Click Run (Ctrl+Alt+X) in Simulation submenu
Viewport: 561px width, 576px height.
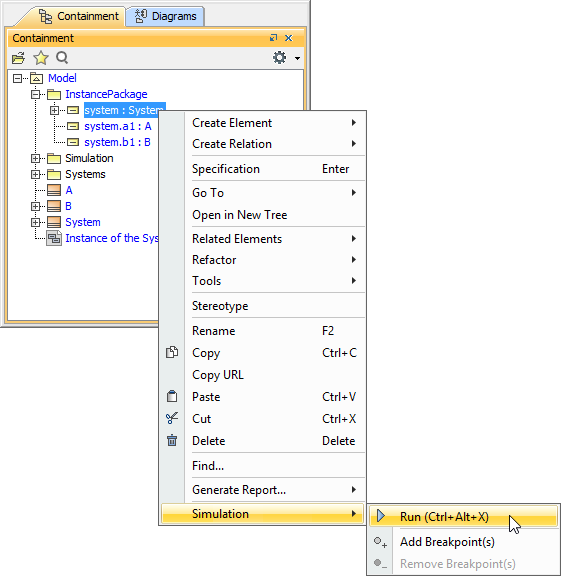(463, 516)
